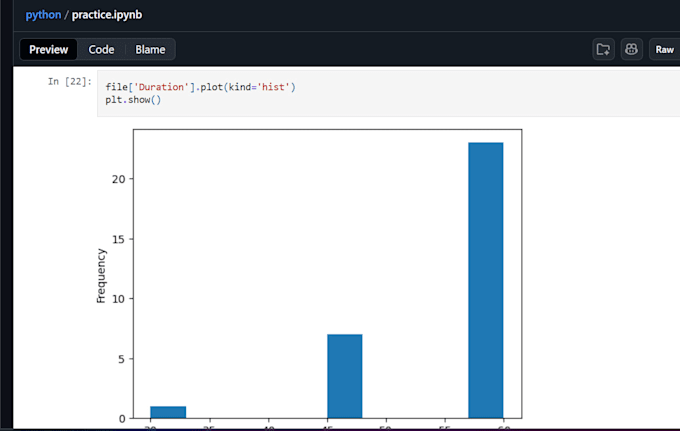Switch to the Blame tab
The width and height of the screenshot is (680, 431).
(150, 49)
